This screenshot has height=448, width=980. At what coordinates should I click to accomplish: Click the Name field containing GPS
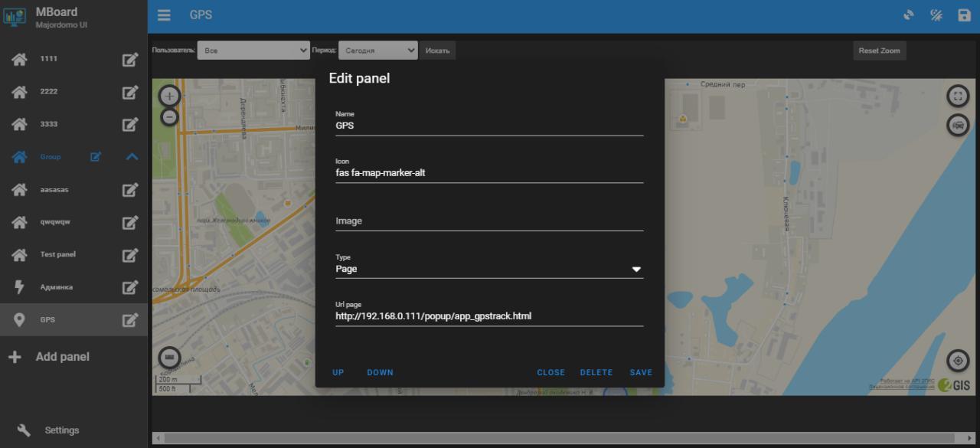489,126
